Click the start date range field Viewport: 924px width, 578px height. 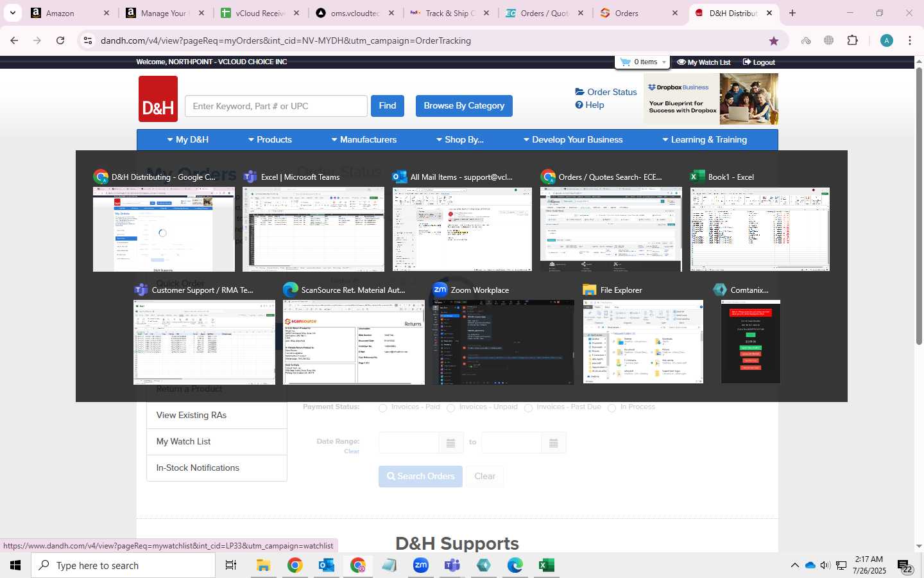pyautogui.click(x=409, y=443)
